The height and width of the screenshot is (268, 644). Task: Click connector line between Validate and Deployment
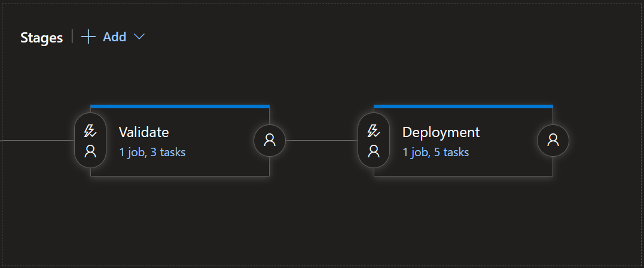click(x=321, y=141)
